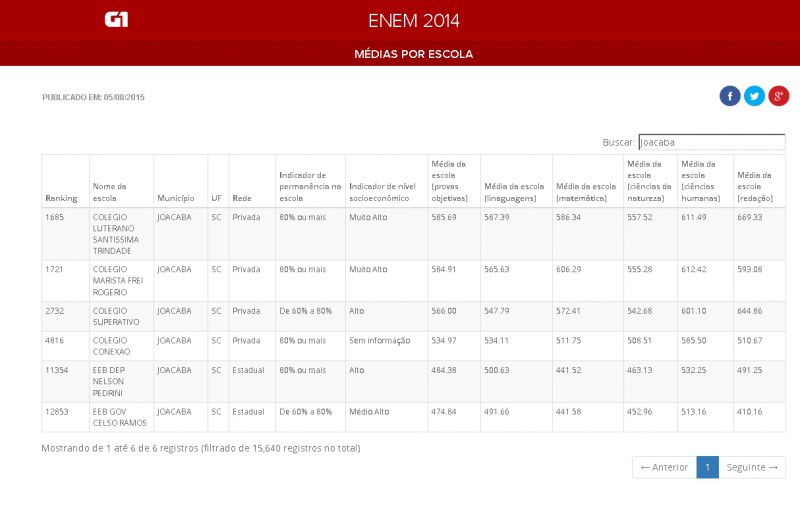Select the Colegio Superativo row
Screen dimensions: 800x520
(x=116, y=316)
